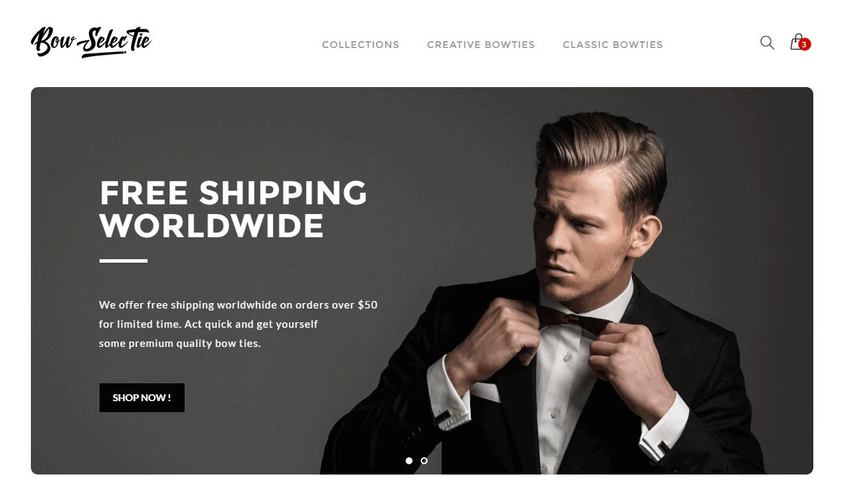849x504 pixels.
Task: Go to Creative Bowties in navigation
Action: click(x=480, y=45)
